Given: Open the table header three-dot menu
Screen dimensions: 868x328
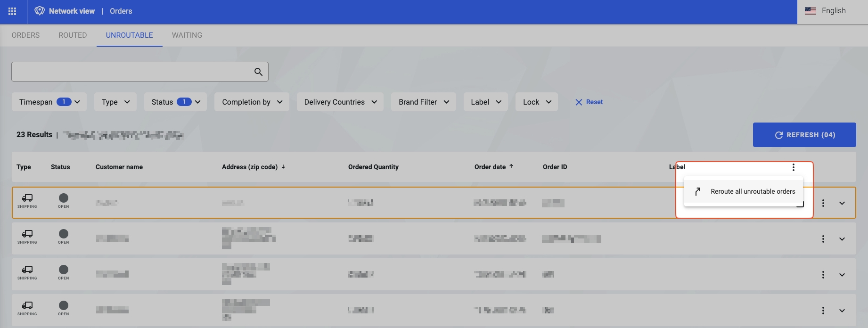Looking at the screenshot, I should tap(794, 167).
